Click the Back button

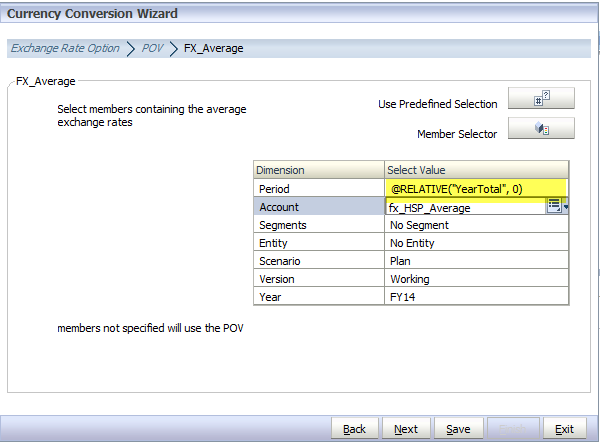(354, 429)
